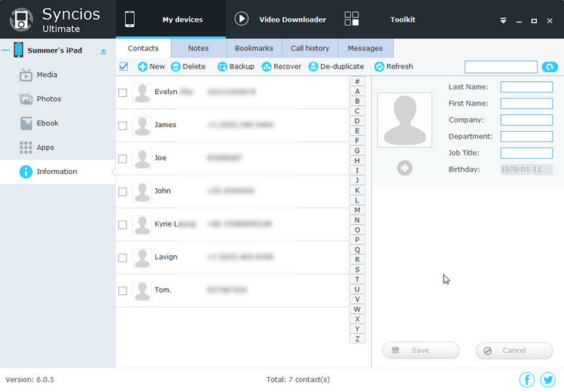Eject Summer's iPad
This screenshot has width=564, height=392.
[x=104, y=51]
